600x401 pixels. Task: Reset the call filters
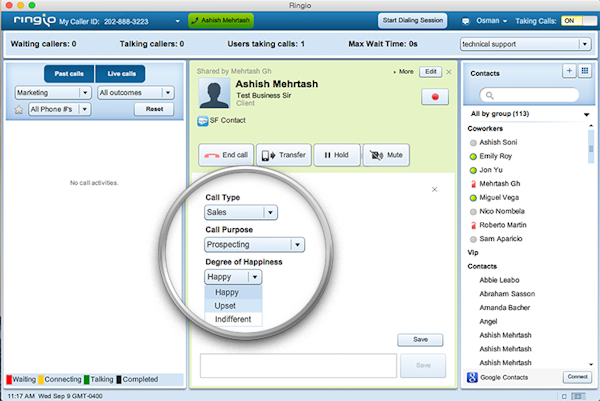154,109
